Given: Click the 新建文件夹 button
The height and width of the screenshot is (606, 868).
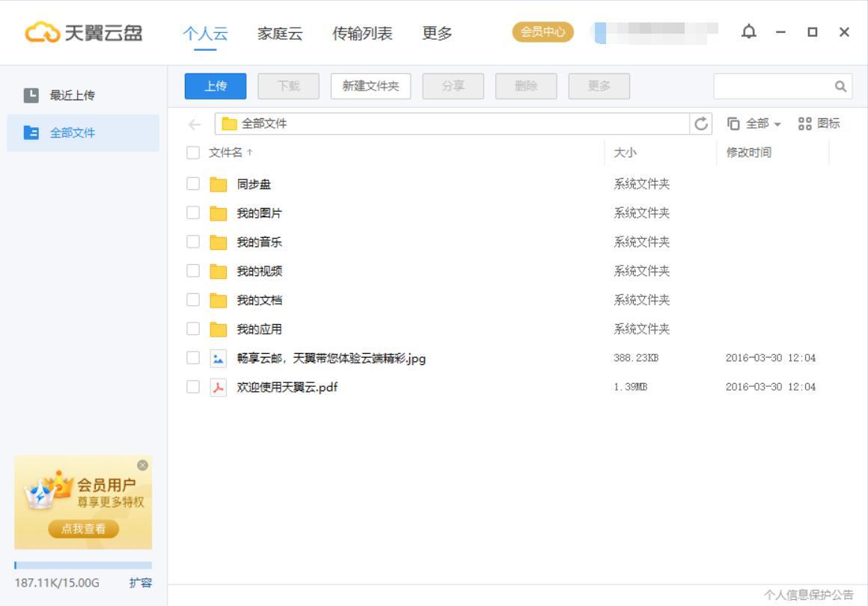Looking at the screenshot, I should click(370, 86).
